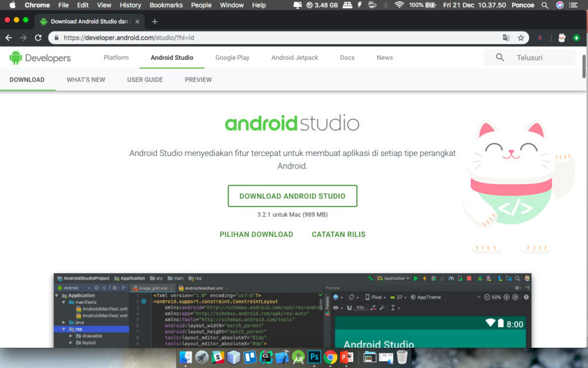Click the Android Developers logo

pyautogui.click(x=40, y=58)
